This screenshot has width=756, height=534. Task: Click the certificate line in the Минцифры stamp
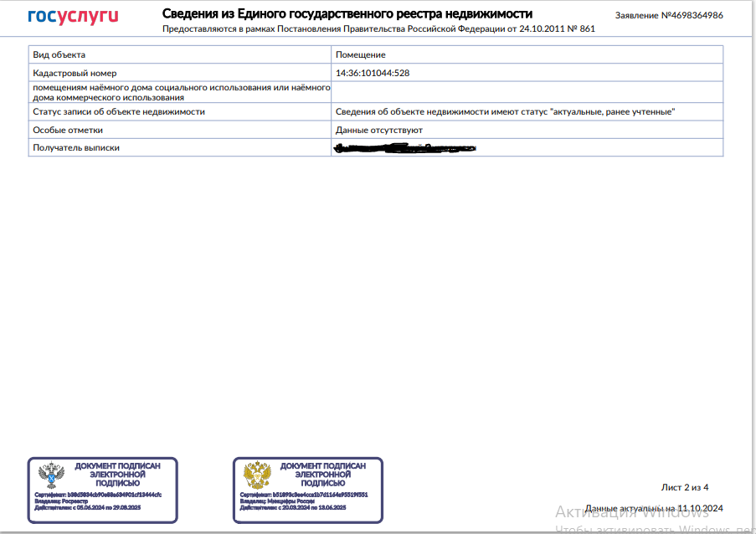304,495
